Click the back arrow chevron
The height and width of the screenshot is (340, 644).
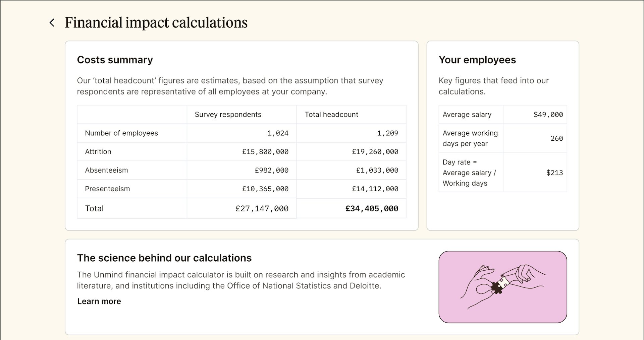[52, 23]
